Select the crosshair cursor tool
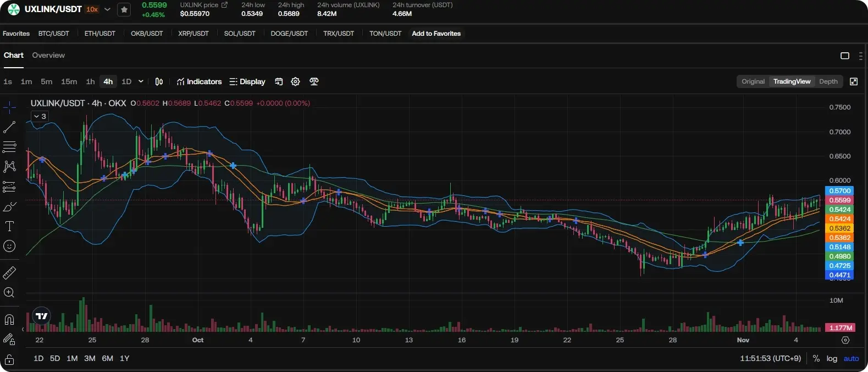 point(9,107)
